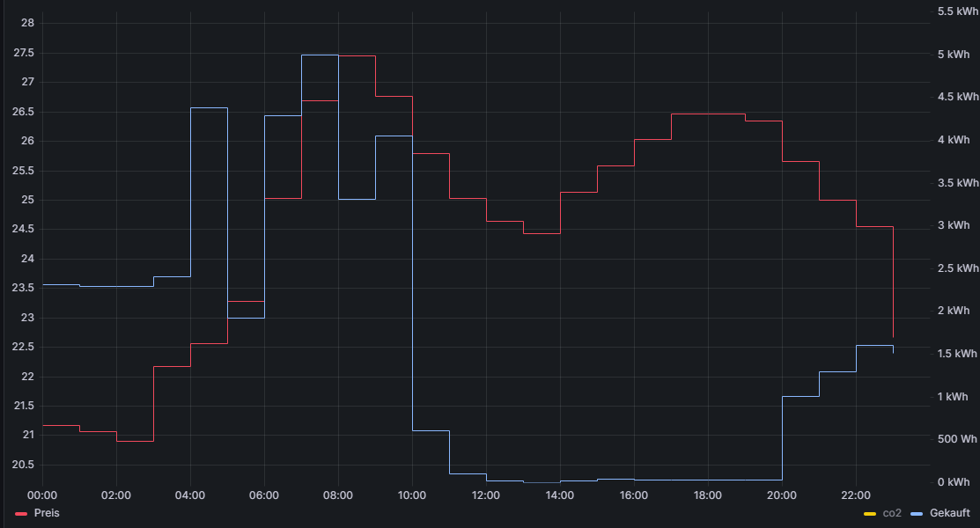This screenshot has width=980, height=528.
Task: Click the 500 Wh axis label
Action: pyautogui.click(x=957, y=439)
